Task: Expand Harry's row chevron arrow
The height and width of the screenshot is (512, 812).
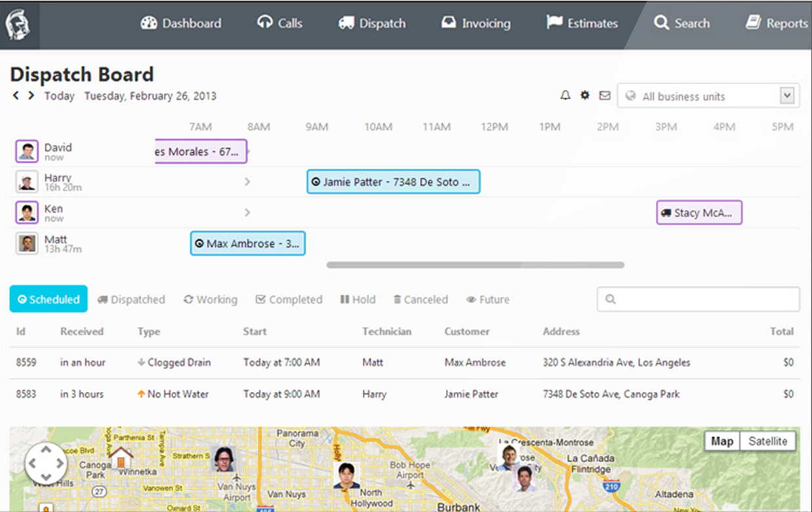Action: click(247, 182)
